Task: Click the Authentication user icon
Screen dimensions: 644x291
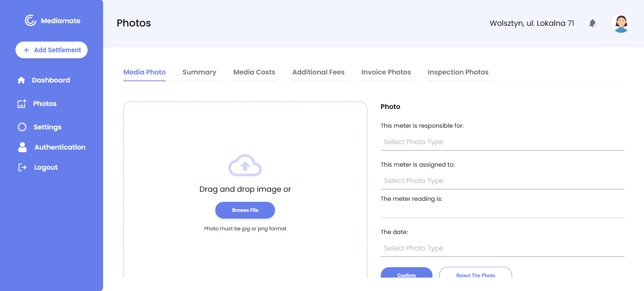Action: pyautogui.click(x=22, y=147)
